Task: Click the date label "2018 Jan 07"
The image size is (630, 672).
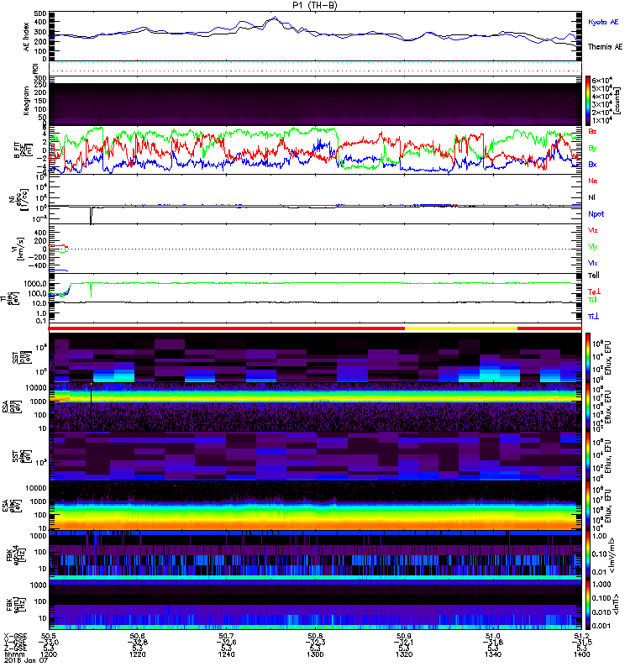Action: [x=26, y=660]
